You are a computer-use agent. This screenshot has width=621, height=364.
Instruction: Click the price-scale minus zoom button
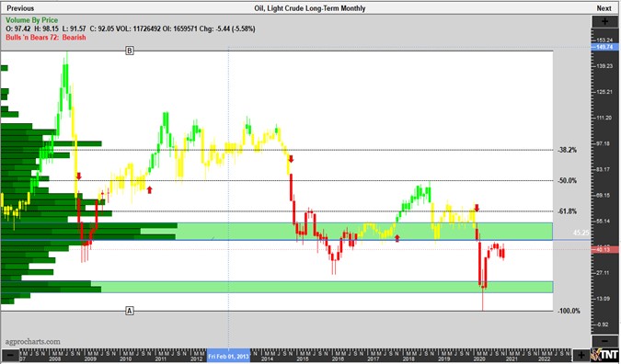pos(604,341)
